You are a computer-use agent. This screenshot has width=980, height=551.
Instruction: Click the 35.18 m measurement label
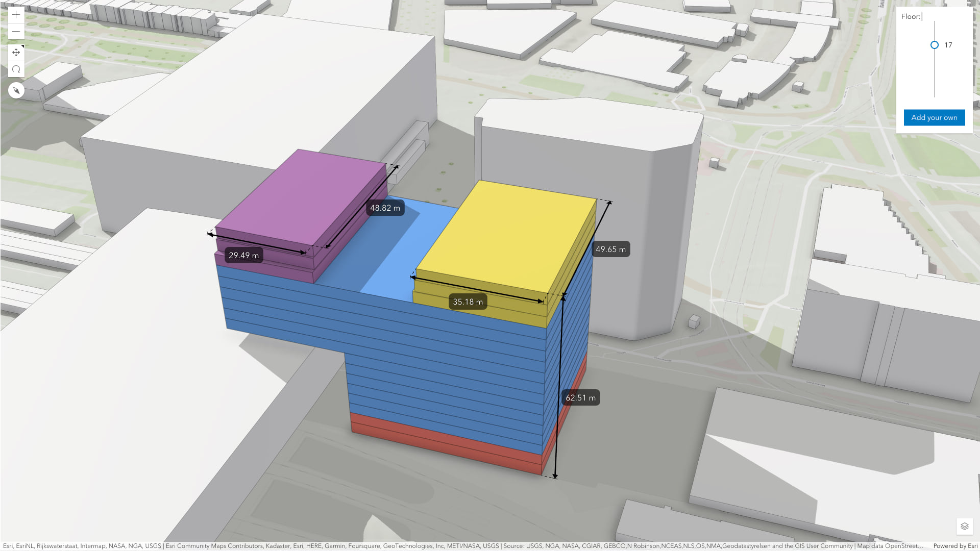coord(468,302)
